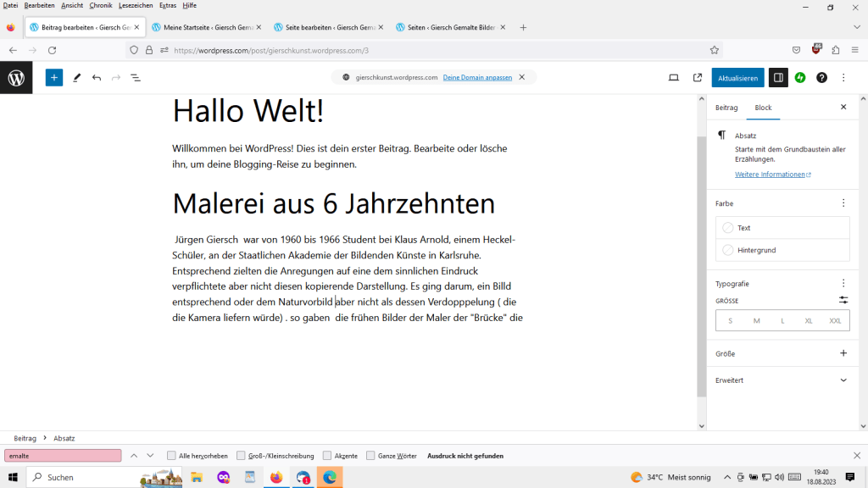Expand the 'Erweitert' panel

coord(843,380)
